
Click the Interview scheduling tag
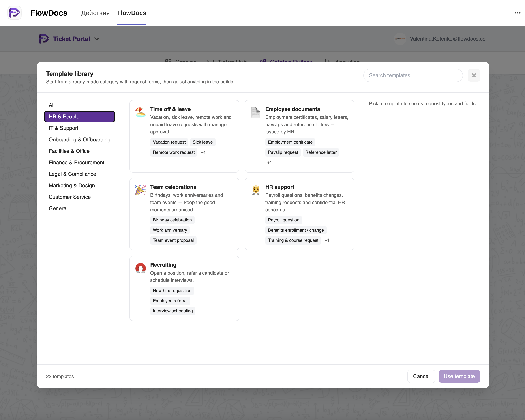pyautogui.click(x=173, y=311)
